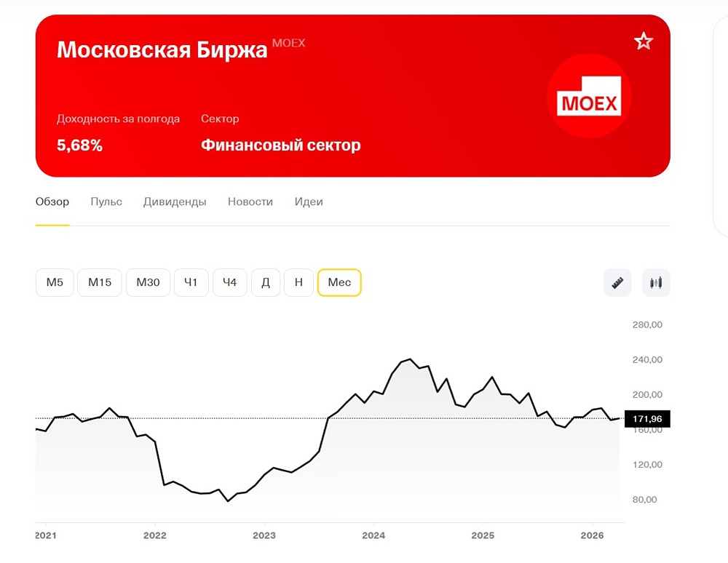The width and height of the screenshot is (728, 563).
Task: Switch chart to candlestick view
Action: [656, 282]
